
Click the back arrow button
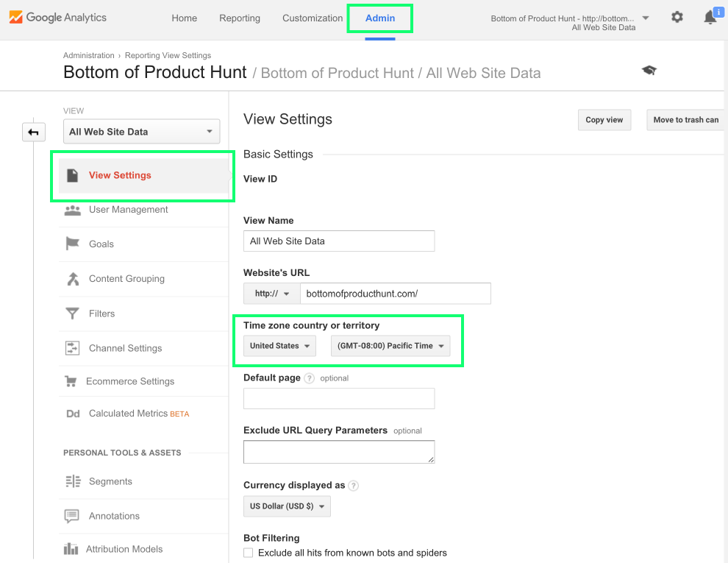[x=33, y=132]
